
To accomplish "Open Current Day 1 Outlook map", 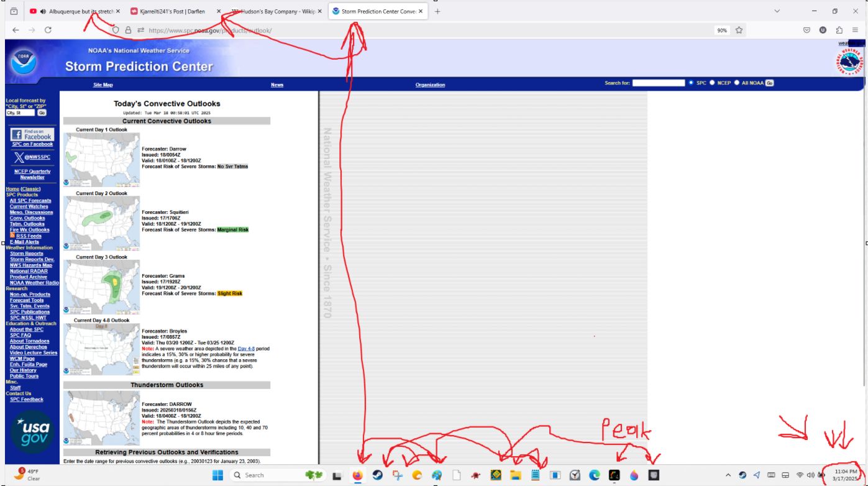I will (101, 160).
